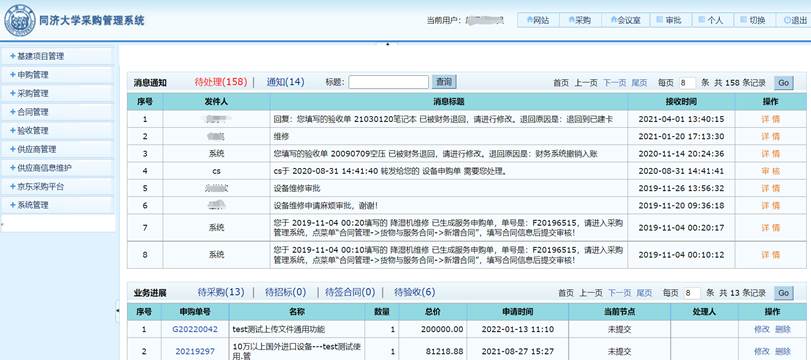Click the Tongji University logo icon

[x=20, y=21]
